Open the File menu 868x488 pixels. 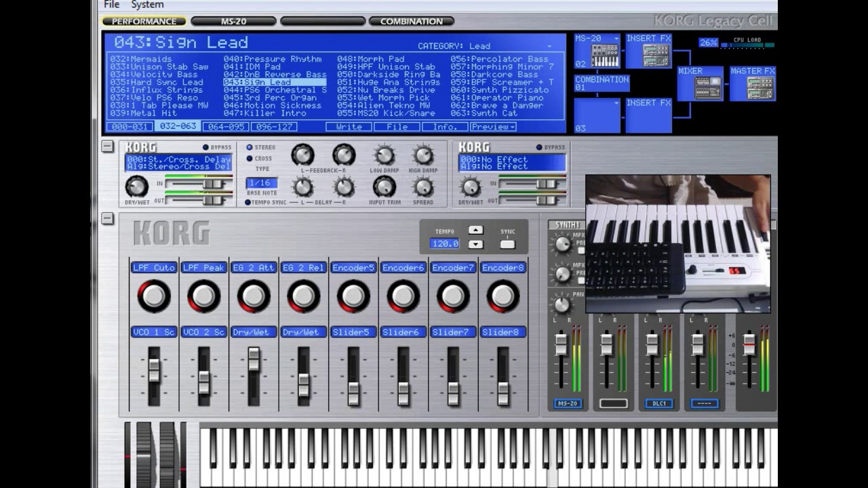click(112, 5)
